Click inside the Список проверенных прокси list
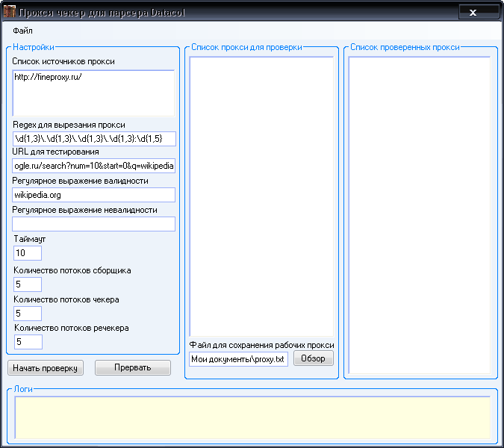 [419, 213]
